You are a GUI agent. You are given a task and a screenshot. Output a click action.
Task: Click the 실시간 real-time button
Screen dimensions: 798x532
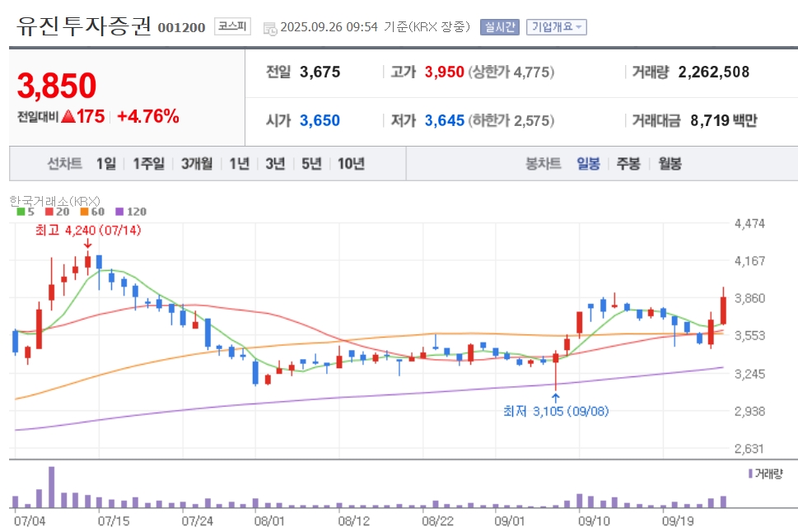[499, 27]
